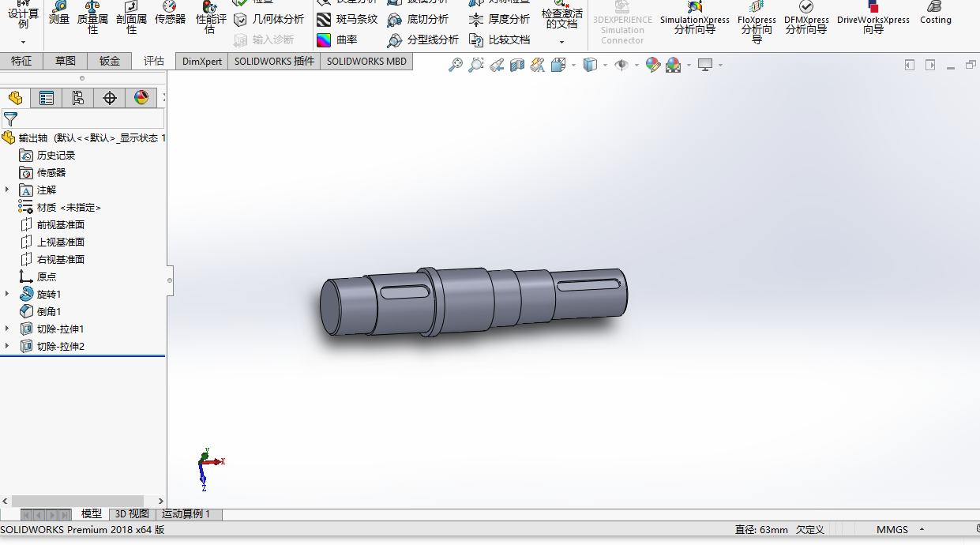Viewport: 980px width, 545px height.
Task: Run Performance Evaluation (性能评估)
Action: click(x=210, y=18)
